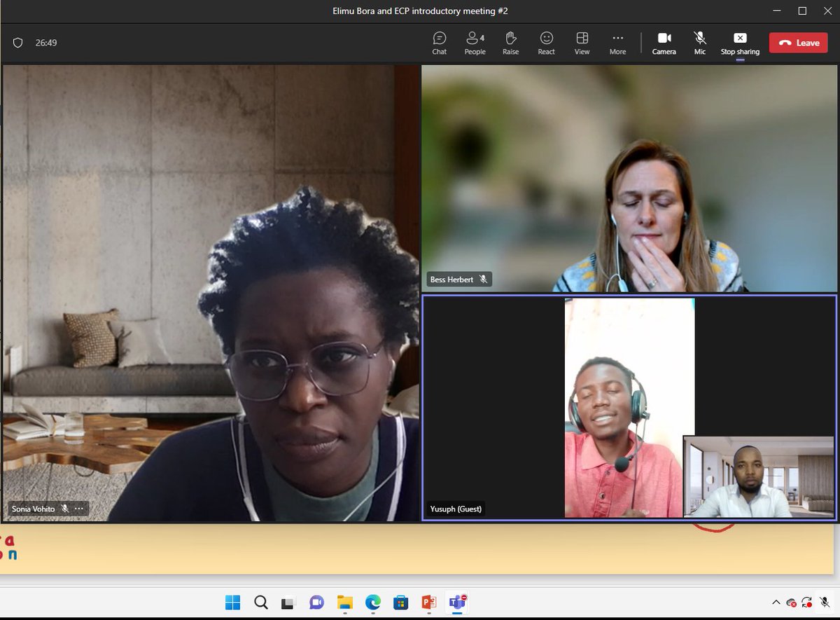
Task: Select Bess Herbert's video tile
Action: tap(629, 179)
